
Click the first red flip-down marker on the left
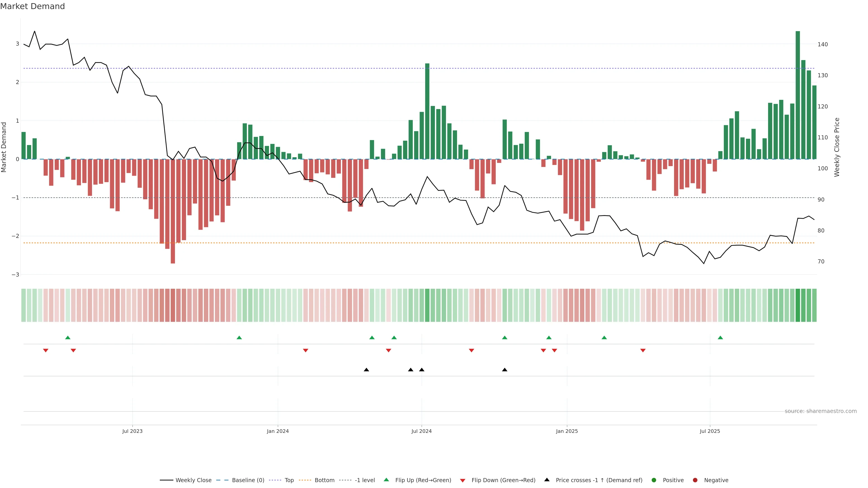[45, 351]
